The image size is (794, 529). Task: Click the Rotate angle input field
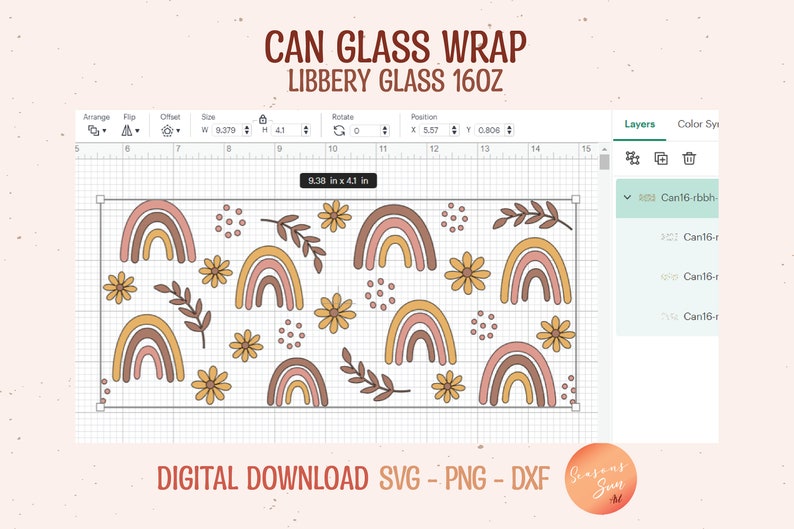tap(365, 131)
